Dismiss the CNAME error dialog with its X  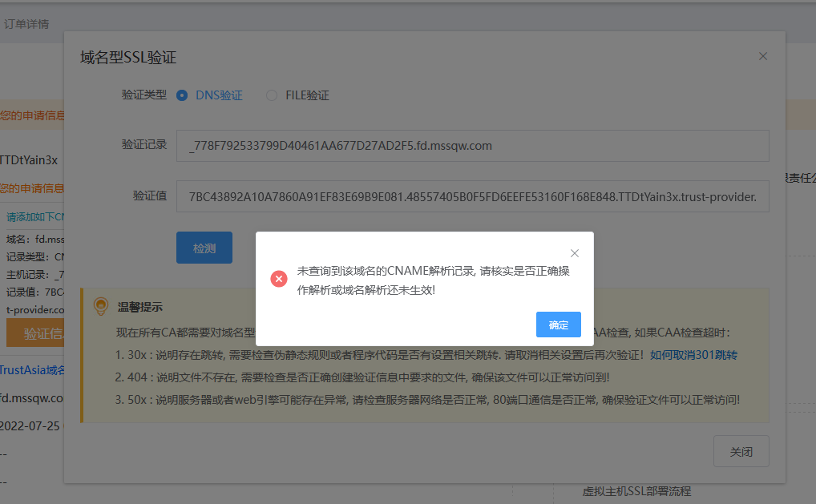point(575,252)
